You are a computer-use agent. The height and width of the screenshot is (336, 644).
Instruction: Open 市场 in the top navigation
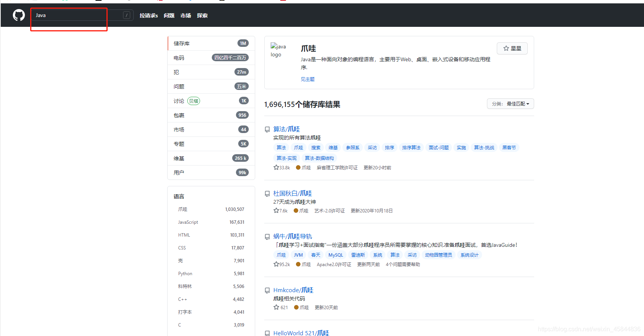[186, 15]
